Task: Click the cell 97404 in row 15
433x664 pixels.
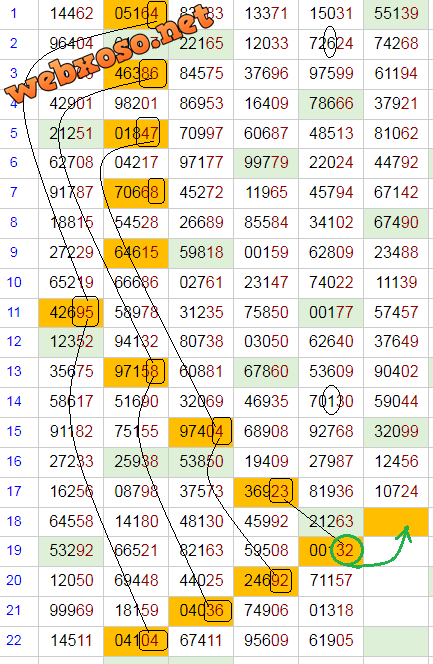Action: (x=201, y=432)
